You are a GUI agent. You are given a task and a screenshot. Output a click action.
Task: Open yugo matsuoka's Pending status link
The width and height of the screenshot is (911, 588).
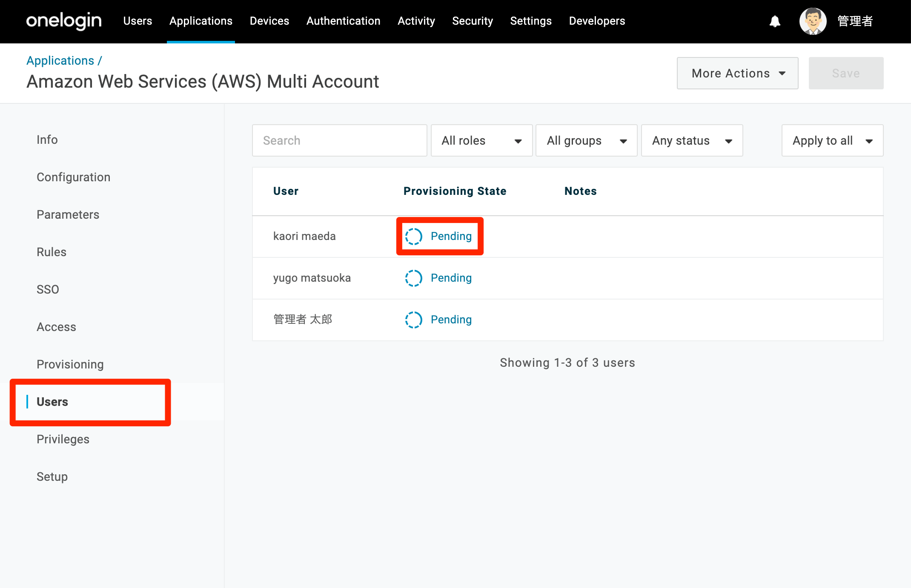451,278
